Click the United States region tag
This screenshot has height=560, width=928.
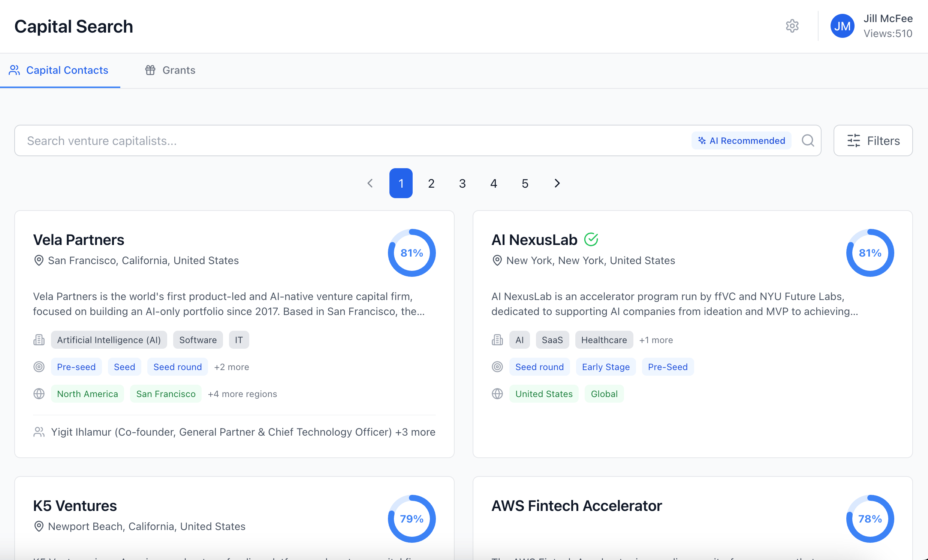pos(544,394)
